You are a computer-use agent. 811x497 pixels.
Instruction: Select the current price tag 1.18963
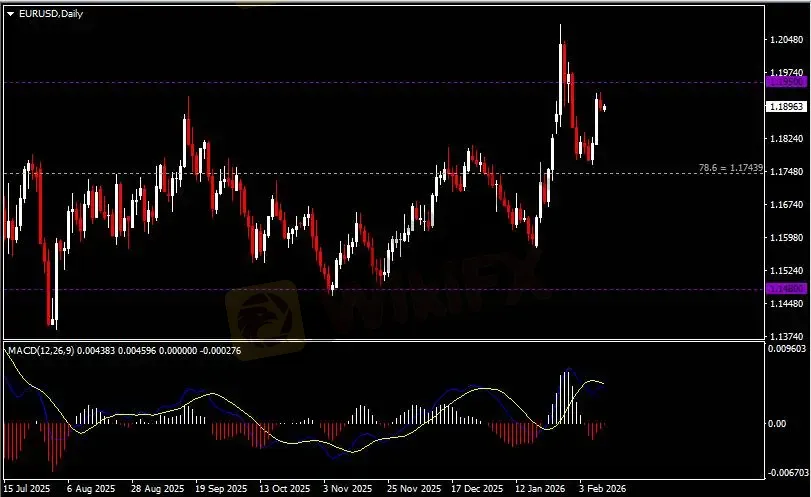(786, 107)
